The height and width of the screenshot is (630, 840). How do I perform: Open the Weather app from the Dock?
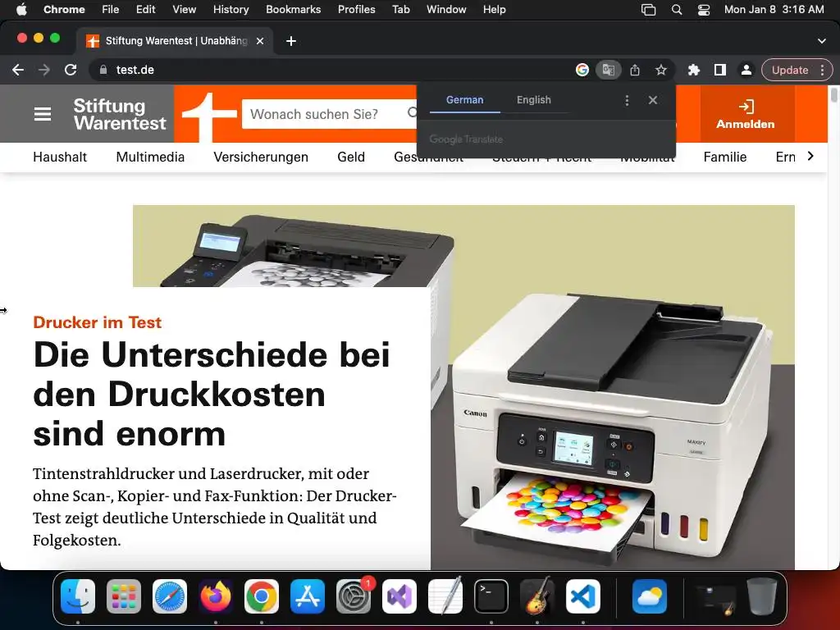(650, 596)
